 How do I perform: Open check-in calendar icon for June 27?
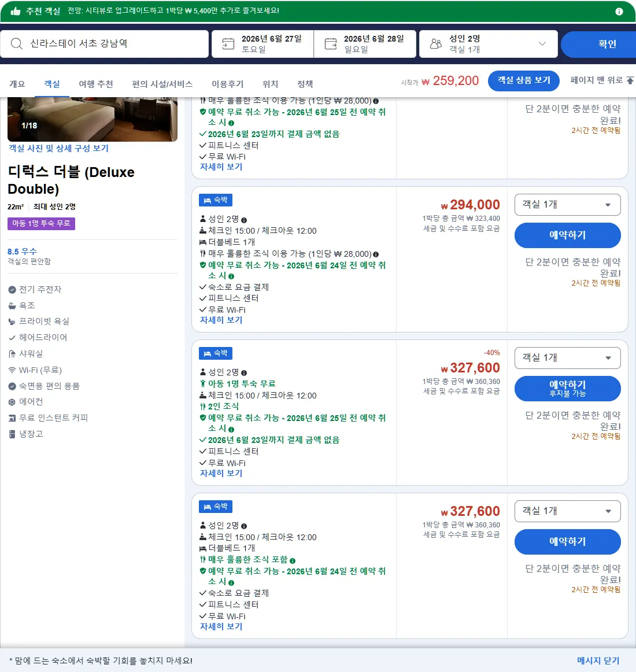[x=228, y=44]
